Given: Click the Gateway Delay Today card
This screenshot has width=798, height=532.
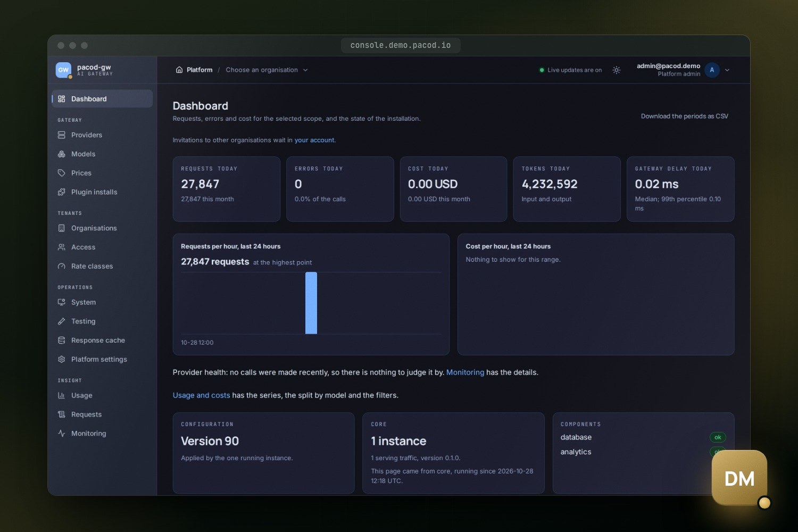Looking at the screenshot, I should (x=680, y=189).
